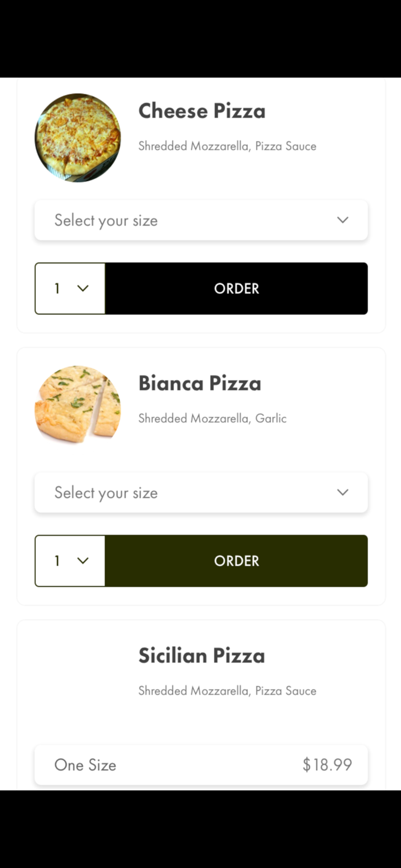Open the Cheese Pizza size dropdown

pos(201,220)
